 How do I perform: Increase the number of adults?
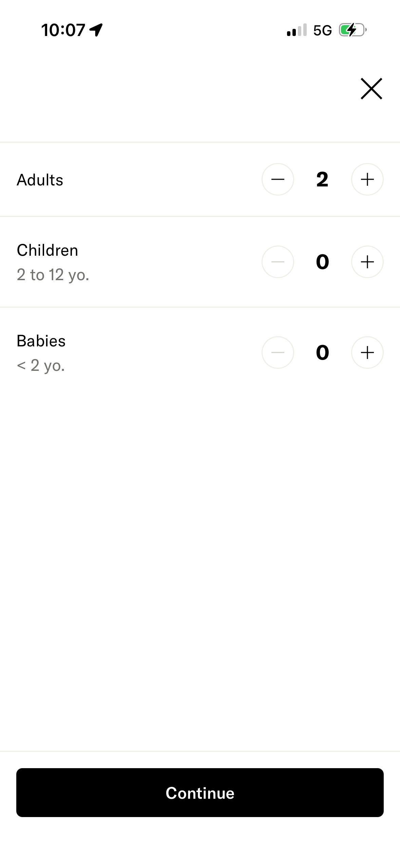coord(367,179)
